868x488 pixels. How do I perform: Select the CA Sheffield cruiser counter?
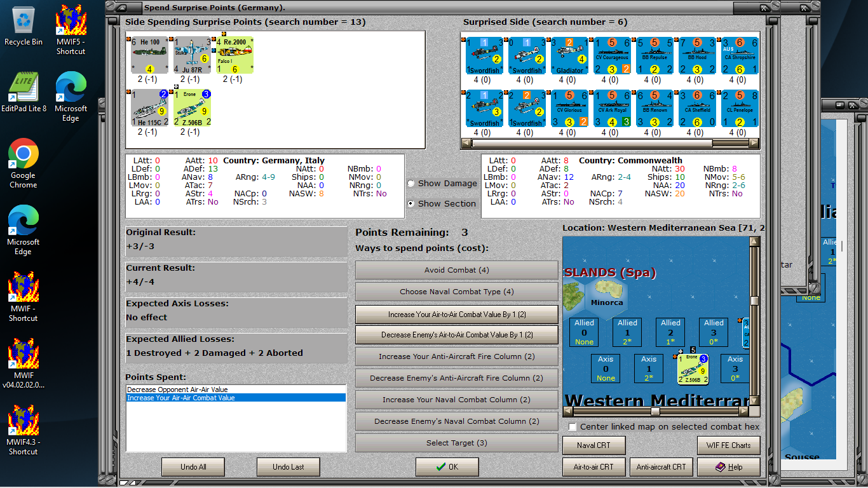(x=697, y=108)
